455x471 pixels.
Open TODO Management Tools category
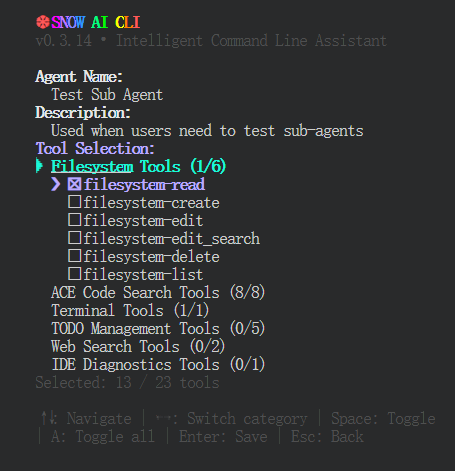coord(158,329)
